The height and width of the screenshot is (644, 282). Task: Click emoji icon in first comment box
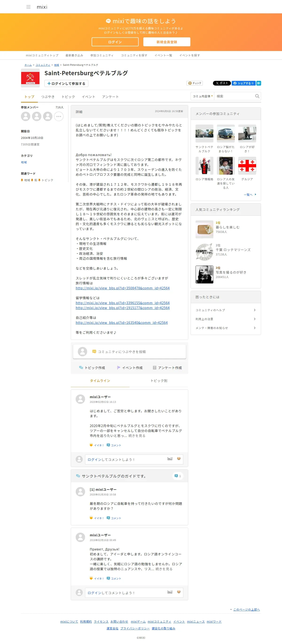(179, 459)
